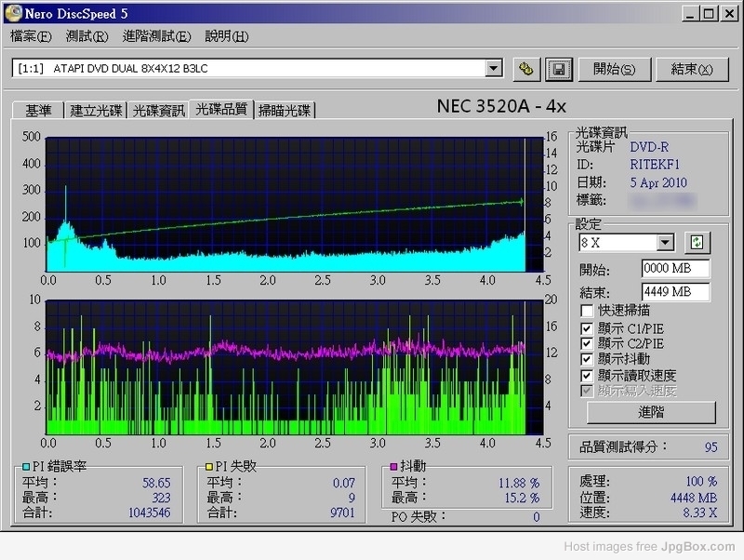Open the 檔案 menu
The height and width of the screenshot is (560, 744).
point(30,36)
